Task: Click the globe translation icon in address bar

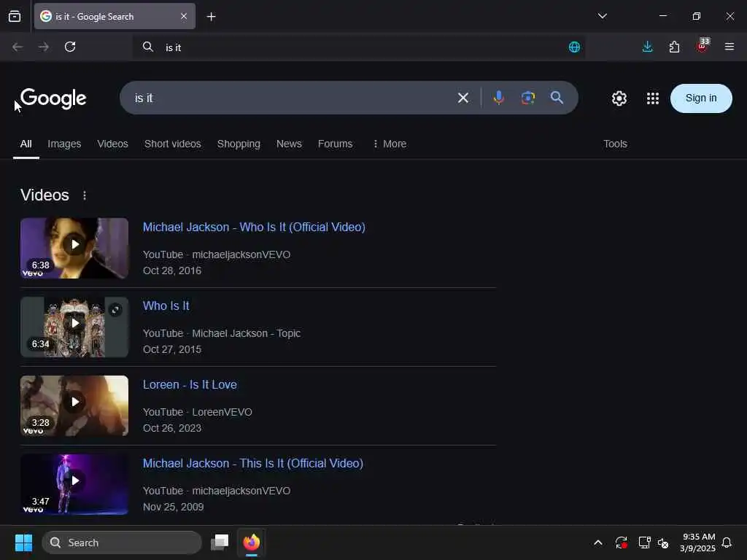Action: 574,47
